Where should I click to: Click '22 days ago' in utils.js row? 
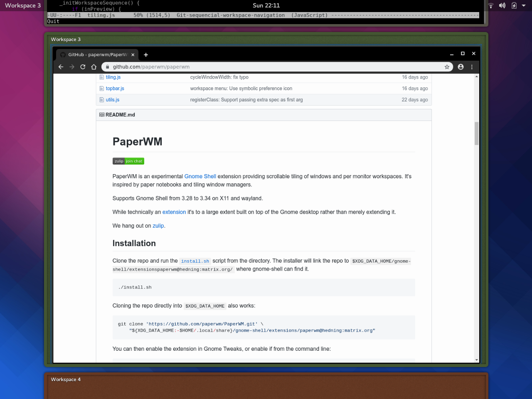tap(414, 100)
